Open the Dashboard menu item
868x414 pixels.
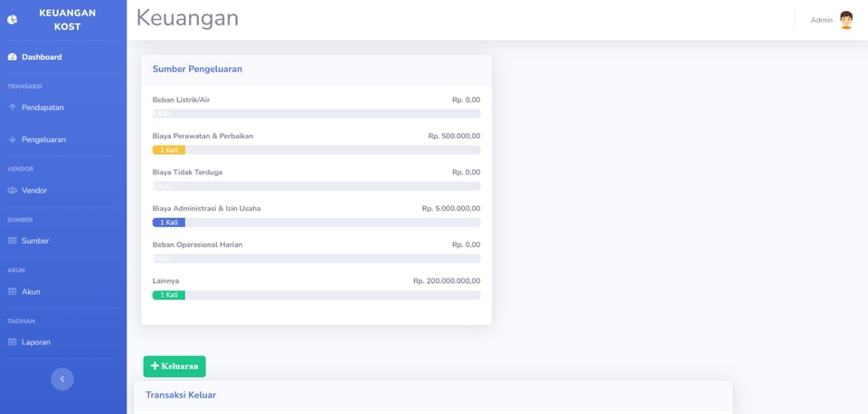click(x=42, y=57)
